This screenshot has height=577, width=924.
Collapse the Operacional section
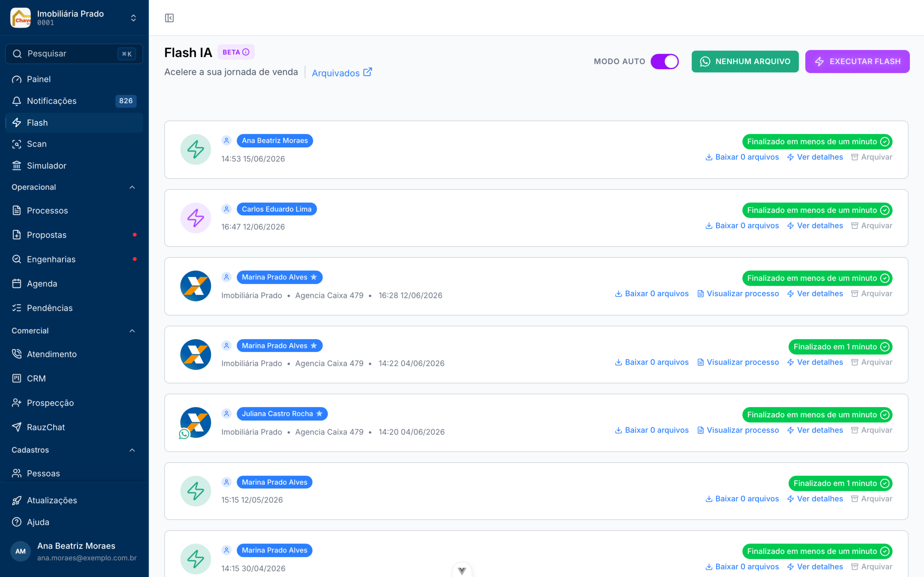[132, 188]
